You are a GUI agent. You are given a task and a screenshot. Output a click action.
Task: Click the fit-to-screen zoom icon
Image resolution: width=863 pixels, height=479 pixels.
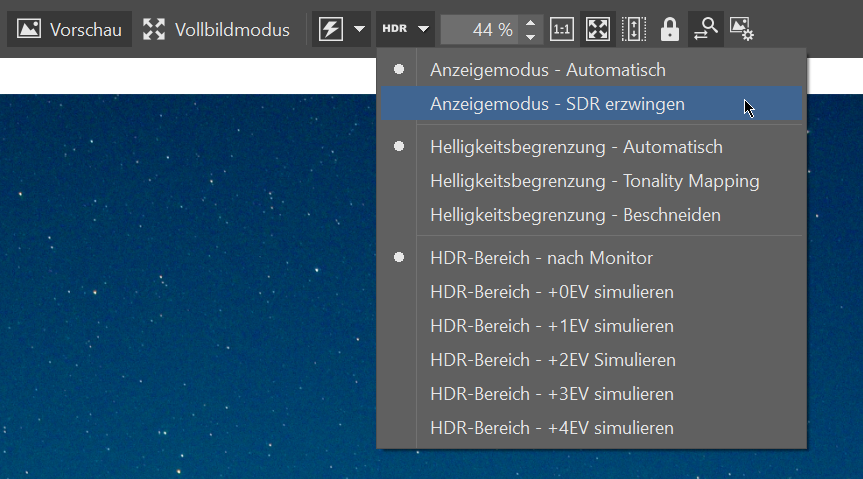(x=597, y=30)
